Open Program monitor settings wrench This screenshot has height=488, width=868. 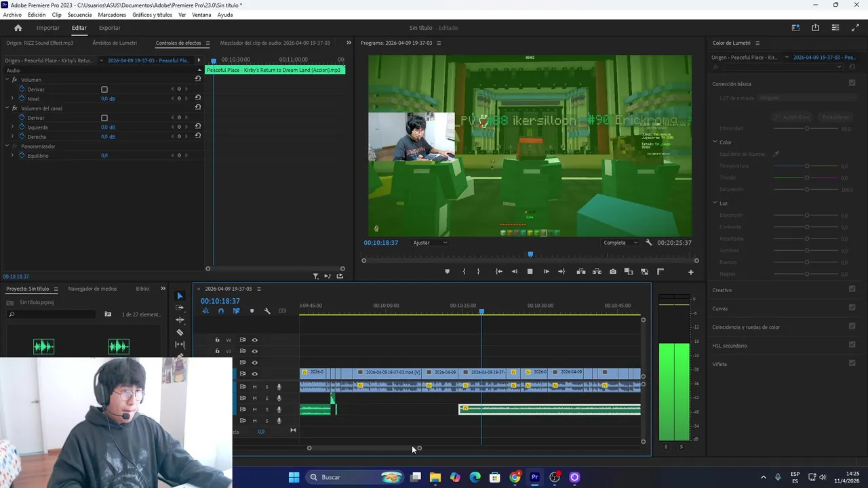tap(649, 243)
